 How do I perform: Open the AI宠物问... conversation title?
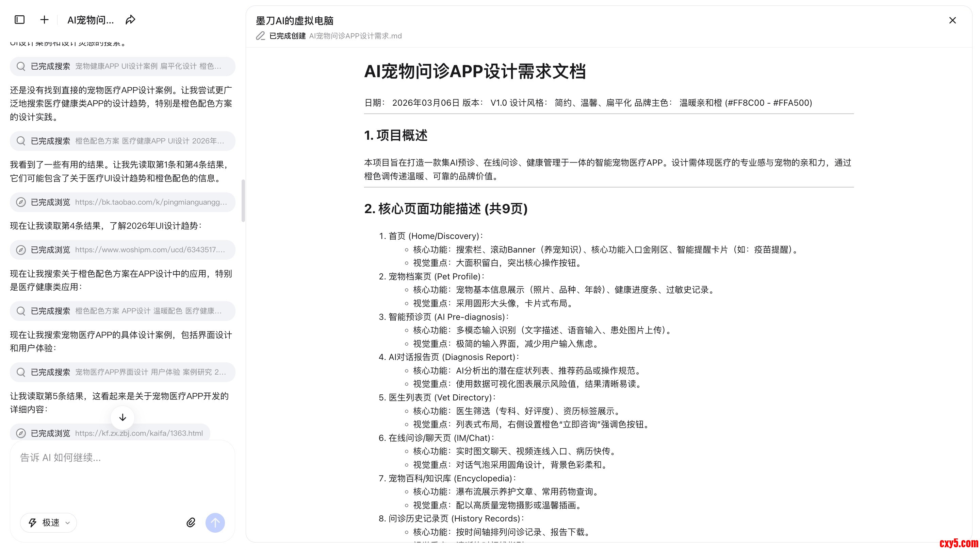tap(91, 20)
